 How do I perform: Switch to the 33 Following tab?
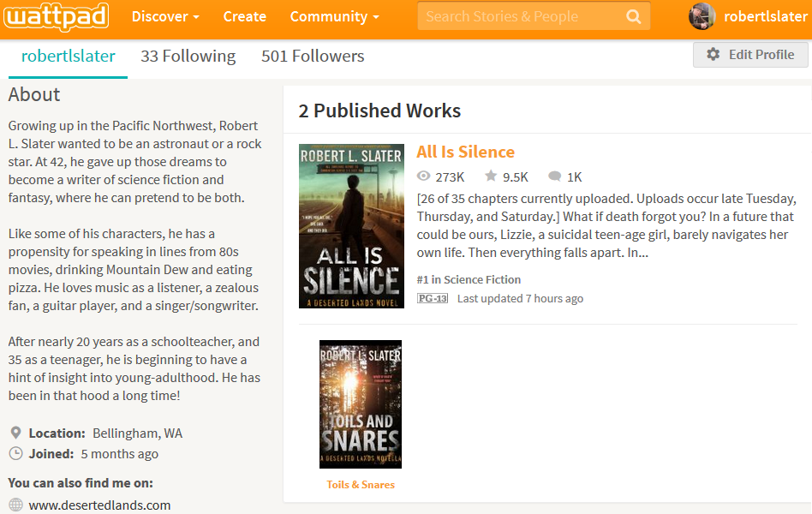188,56
